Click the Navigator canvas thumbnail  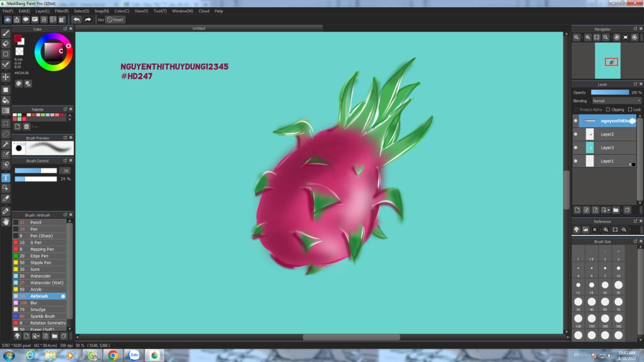click(x=608, y=61)
